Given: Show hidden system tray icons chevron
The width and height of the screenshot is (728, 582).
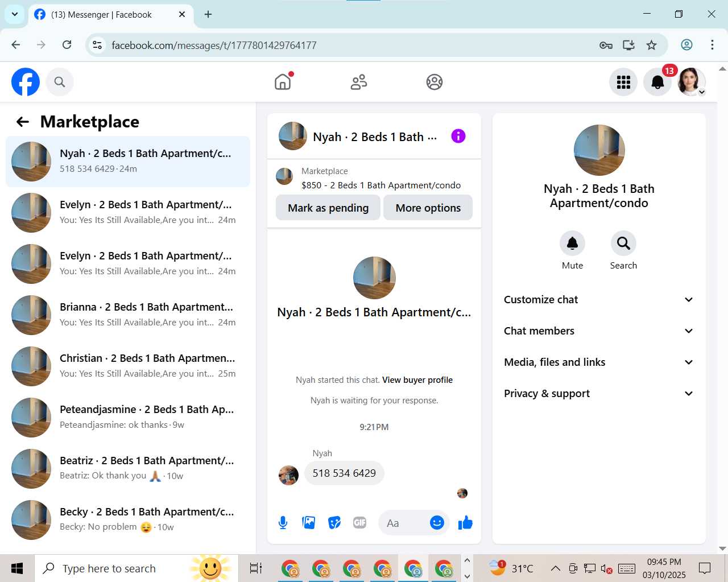Looking at the screenshot, I should 556,568.
